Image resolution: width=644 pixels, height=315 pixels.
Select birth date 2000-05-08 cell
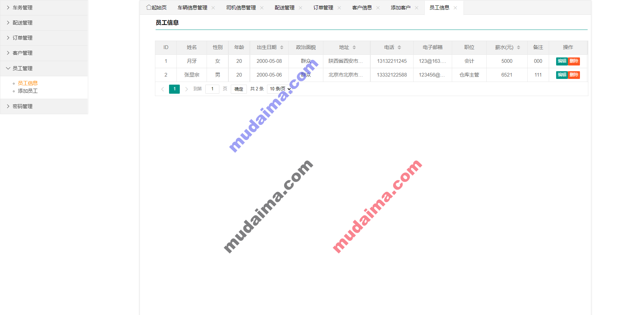click(269, 61)
